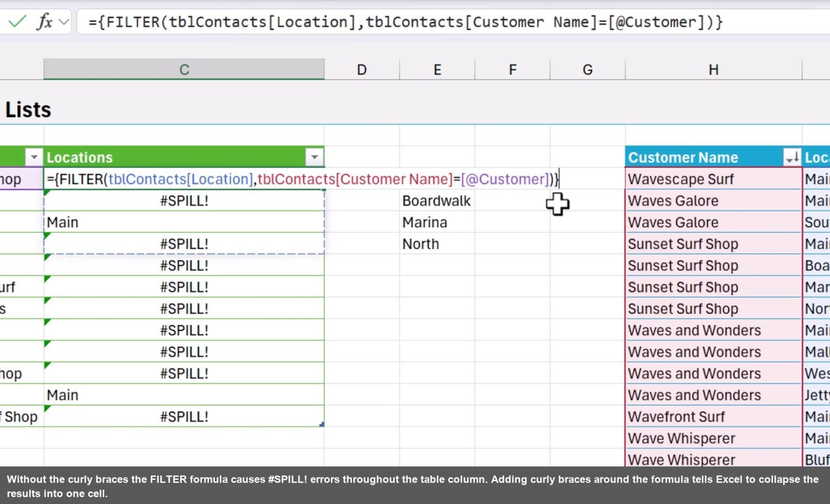830x504 pixels.
Task: Select column G header
Action: (x=588, y=70)
